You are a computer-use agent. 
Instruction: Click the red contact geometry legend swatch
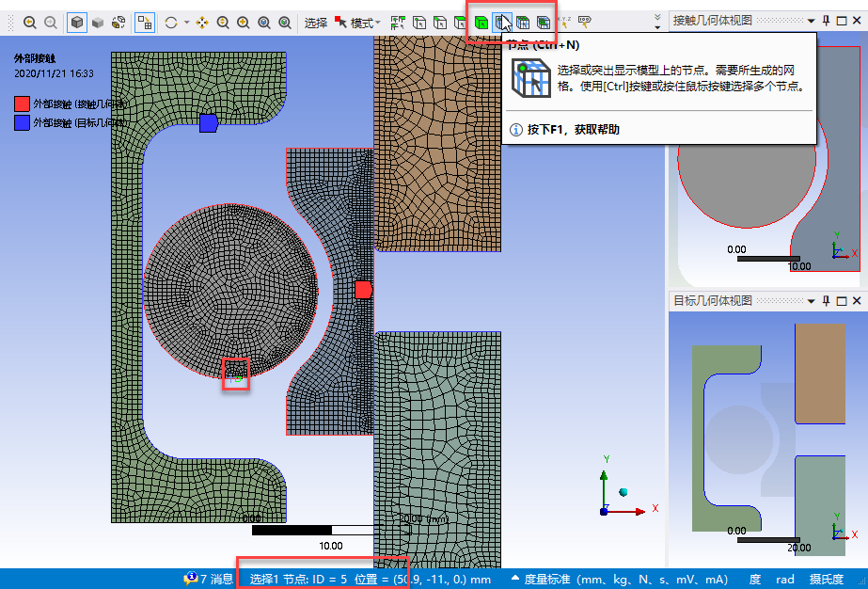click(x=23, y=103)
